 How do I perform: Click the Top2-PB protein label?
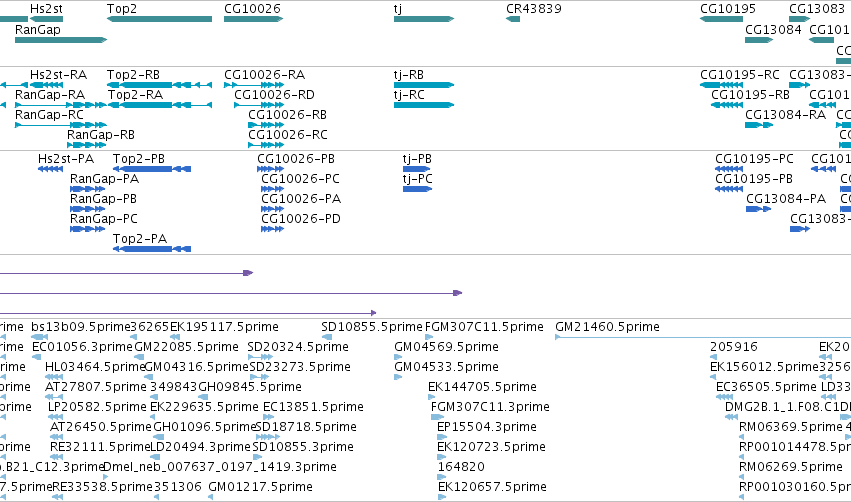139,158
